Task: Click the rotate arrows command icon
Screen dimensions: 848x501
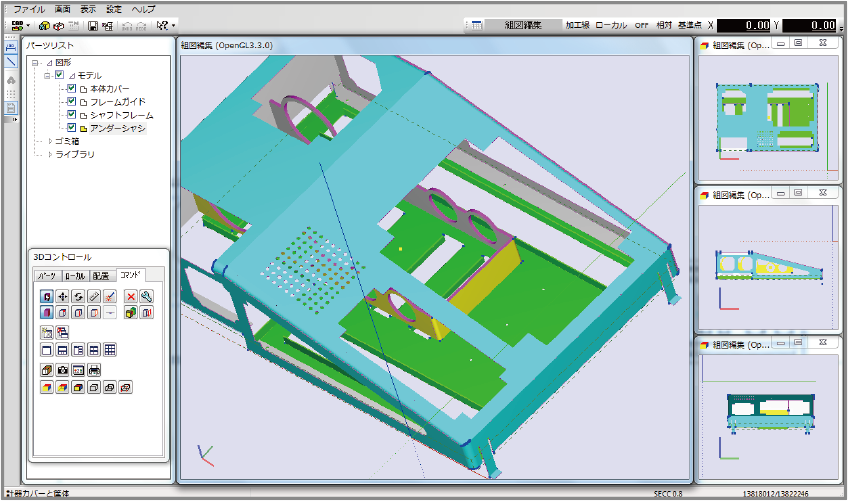Action: tap(78, 296)
